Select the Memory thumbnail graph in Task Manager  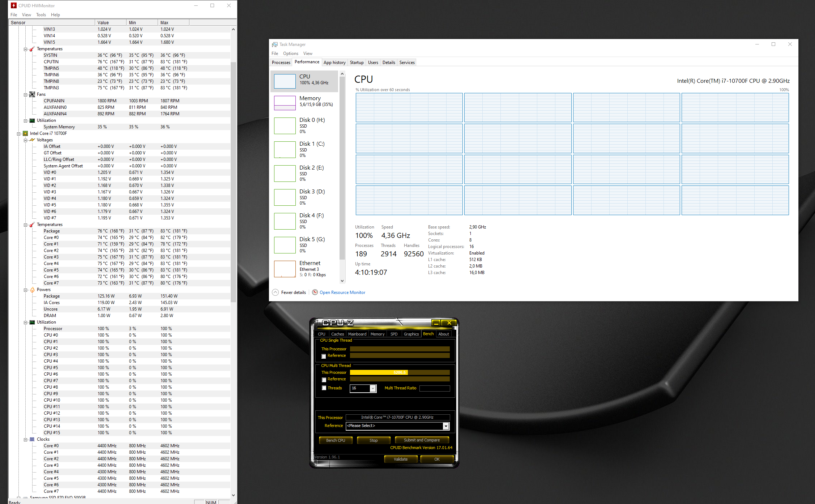[285, 103]
